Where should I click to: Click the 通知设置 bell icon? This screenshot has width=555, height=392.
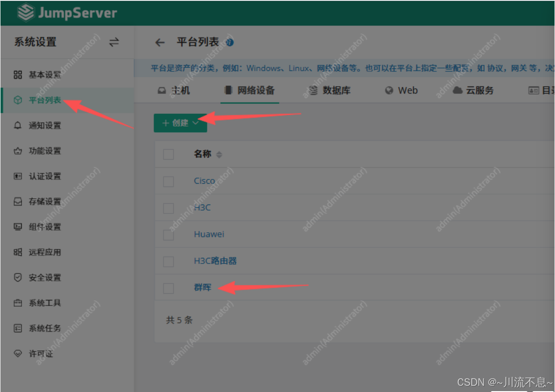point(17,125)
